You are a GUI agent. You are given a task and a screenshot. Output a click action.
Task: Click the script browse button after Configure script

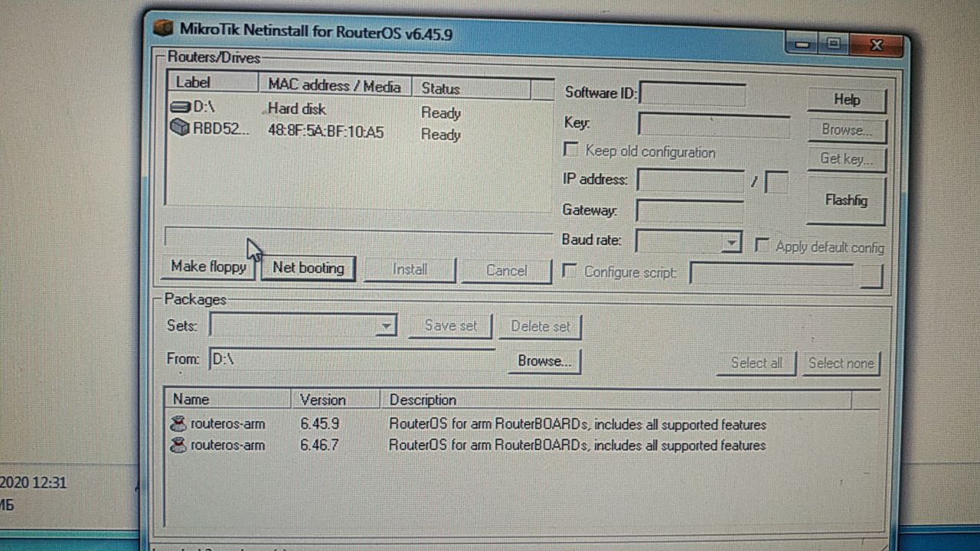click(x=871, y=276)
